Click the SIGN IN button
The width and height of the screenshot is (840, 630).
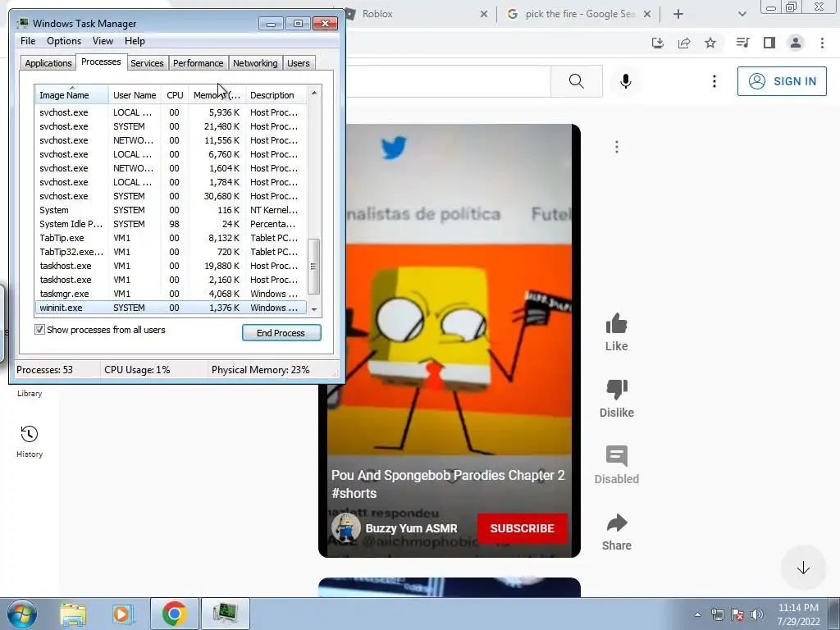(782, 81)
